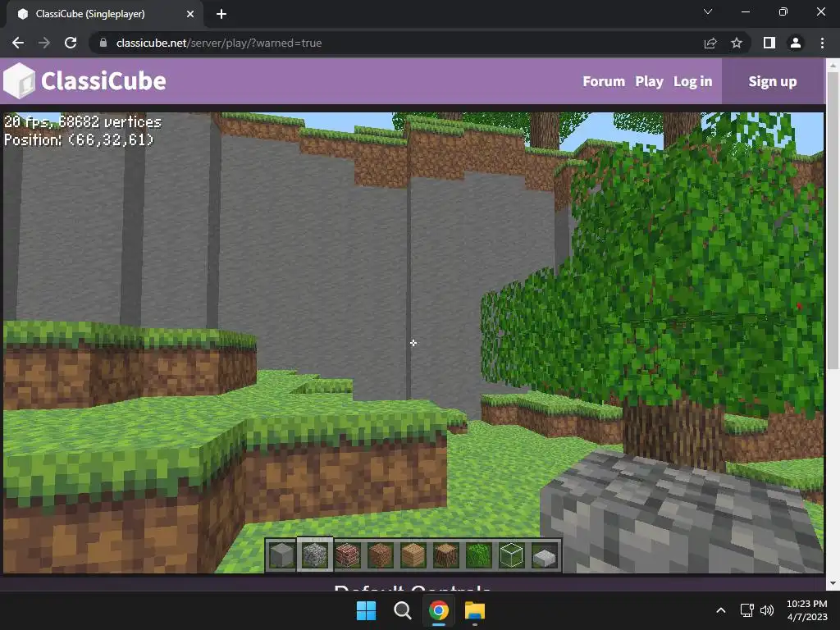The image size is (840, 630).
Task: Open volume control in tray
Action: (x=767, y=610)
